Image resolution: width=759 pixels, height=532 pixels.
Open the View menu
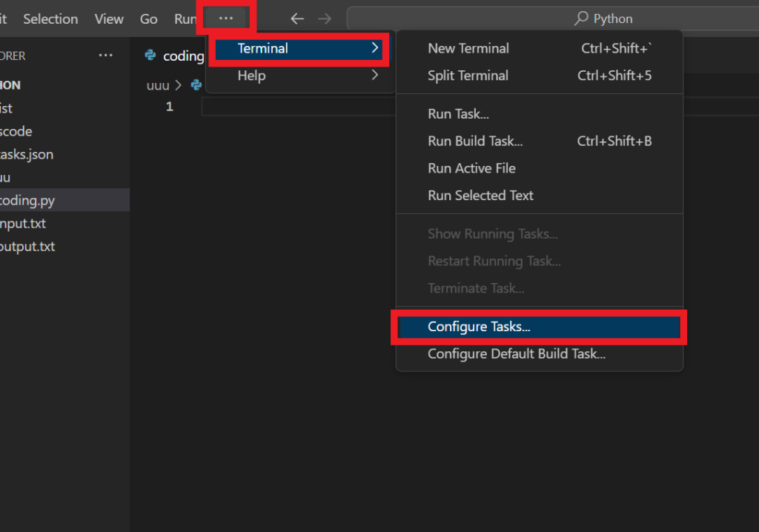[108, 19]
